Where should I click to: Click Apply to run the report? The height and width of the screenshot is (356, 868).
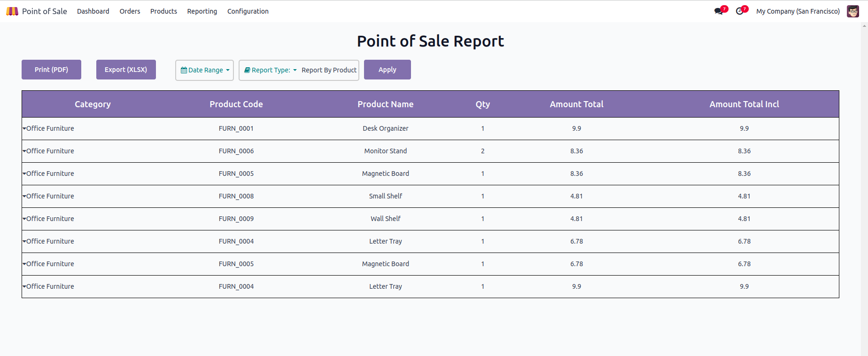(x=387, y=70)
